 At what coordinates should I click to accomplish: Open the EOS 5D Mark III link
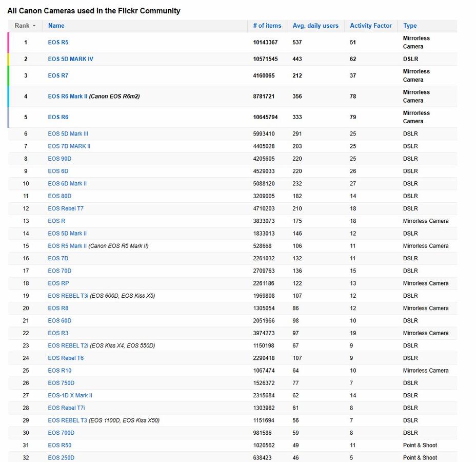click(x=68, y=134)
